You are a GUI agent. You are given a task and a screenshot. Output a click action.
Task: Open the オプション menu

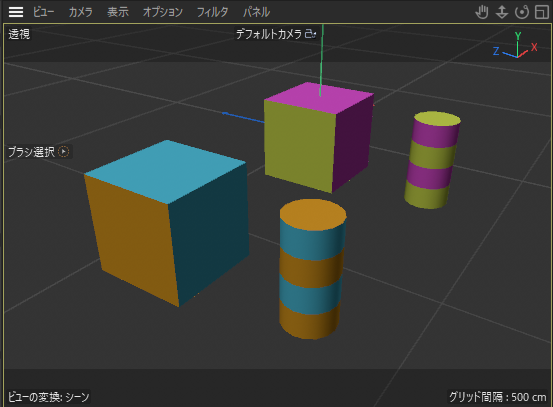(163, 12)
